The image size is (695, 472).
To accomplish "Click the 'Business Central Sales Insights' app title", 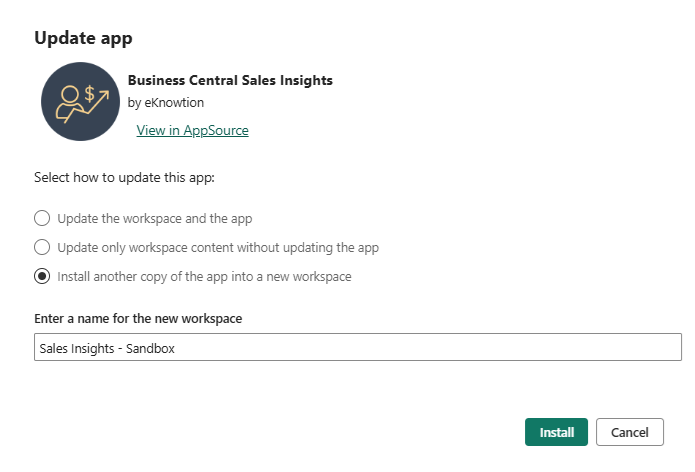I will pos(230,80).
